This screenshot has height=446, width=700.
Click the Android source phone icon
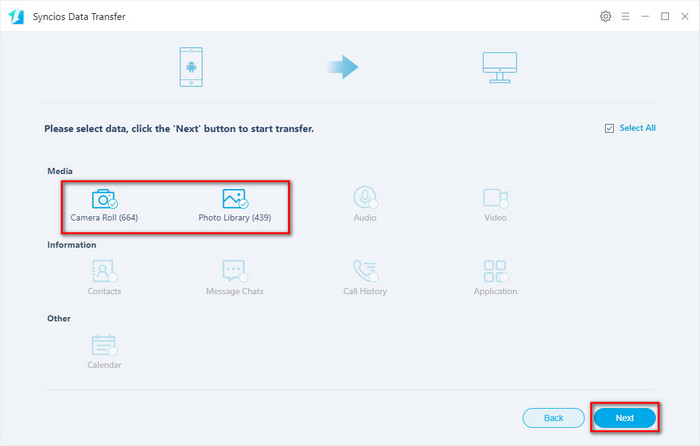[191, 67]
